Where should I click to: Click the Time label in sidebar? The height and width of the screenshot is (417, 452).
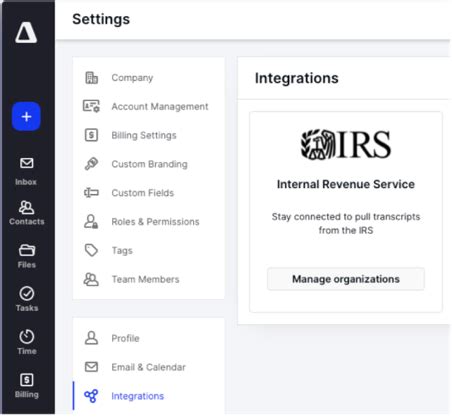point(27,351)
